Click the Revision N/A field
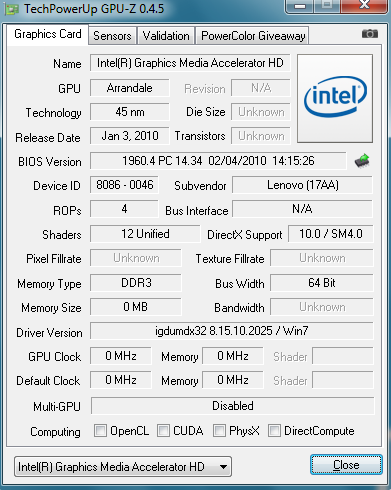391x490 pixels. [x=261, y=88]
